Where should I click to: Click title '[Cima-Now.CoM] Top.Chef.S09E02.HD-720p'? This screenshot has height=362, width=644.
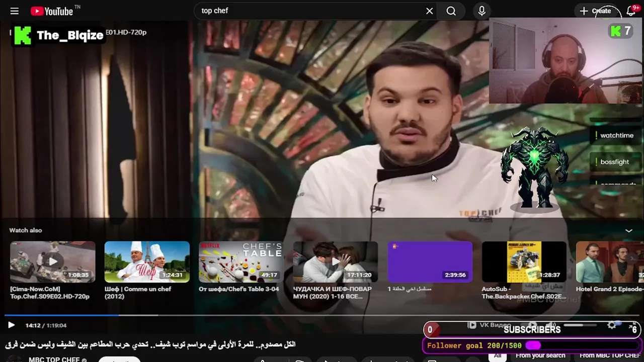50,293
